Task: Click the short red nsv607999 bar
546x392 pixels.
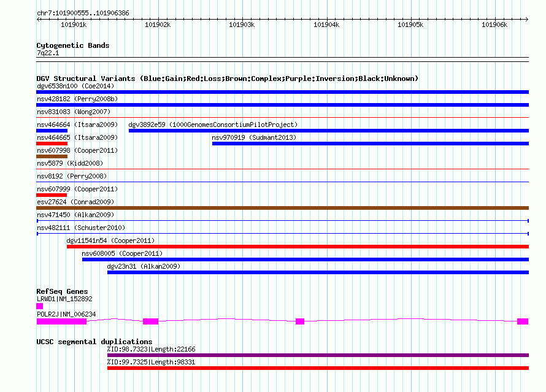Action: [x=52, y=195]
